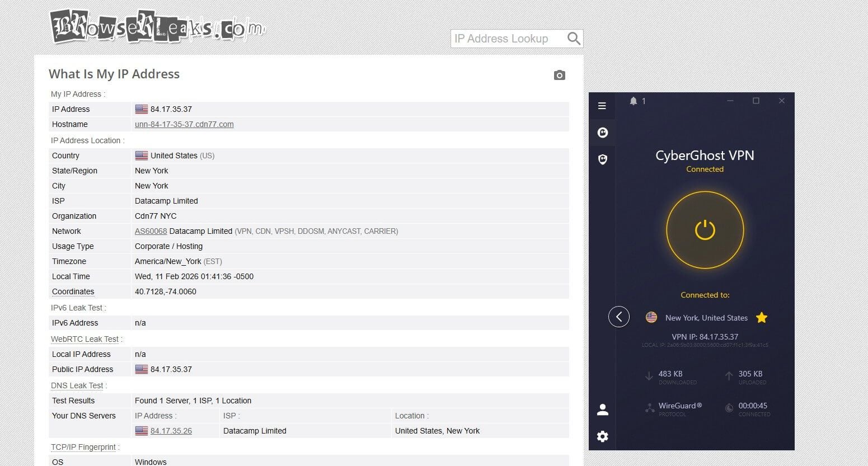The height and width of the screenshot is (466, 868).
Task: Open CyberGhost hamburger menu
Action: pyautogui.click(x=602, y=106)
